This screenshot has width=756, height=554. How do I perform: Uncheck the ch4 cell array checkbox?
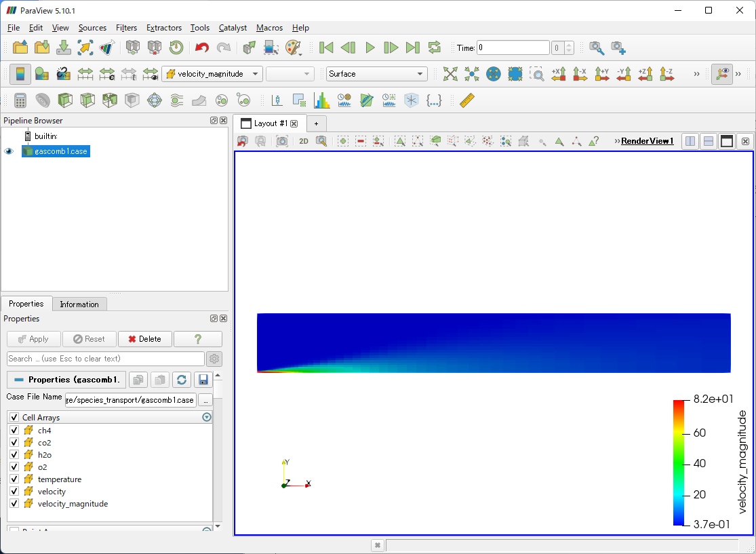(x=14, y=431)
